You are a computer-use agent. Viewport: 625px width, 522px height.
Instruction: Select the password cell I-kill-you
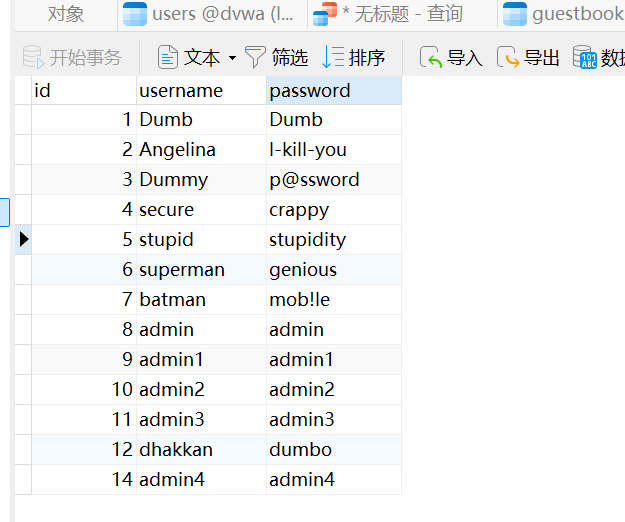334,150
